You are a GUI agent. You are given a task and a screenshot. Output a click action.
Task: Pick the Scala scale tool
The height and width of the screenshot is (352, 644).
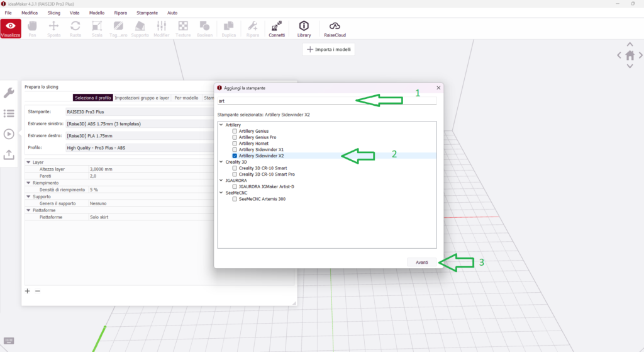(x=97, y=29)
